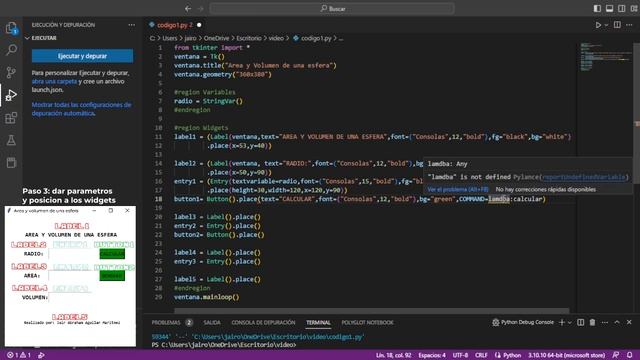Click 'OneDrive' breadcrumb segment
Image resolution: width=640 pixels, height=360 pixels.
(x=216, y=38)
